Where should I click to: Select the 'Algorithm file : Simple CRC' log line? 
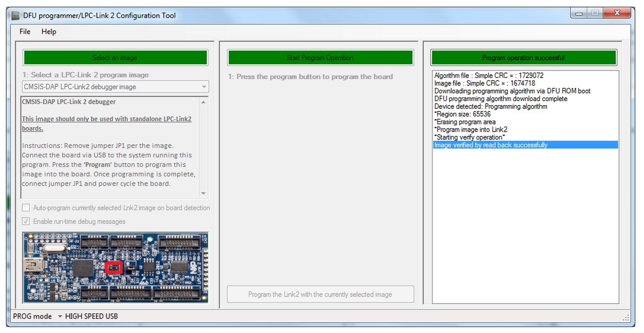tap(525, 76)
